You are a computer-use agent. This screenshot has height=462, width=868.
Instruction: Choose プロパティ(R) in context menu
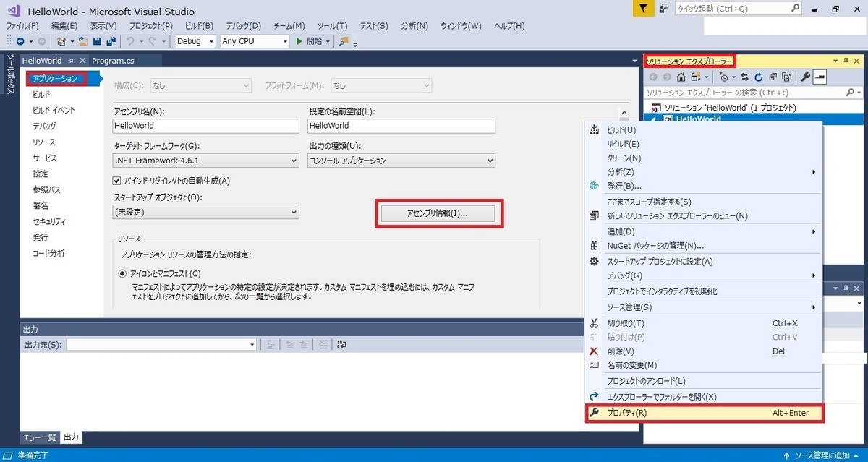pos(705,414)
